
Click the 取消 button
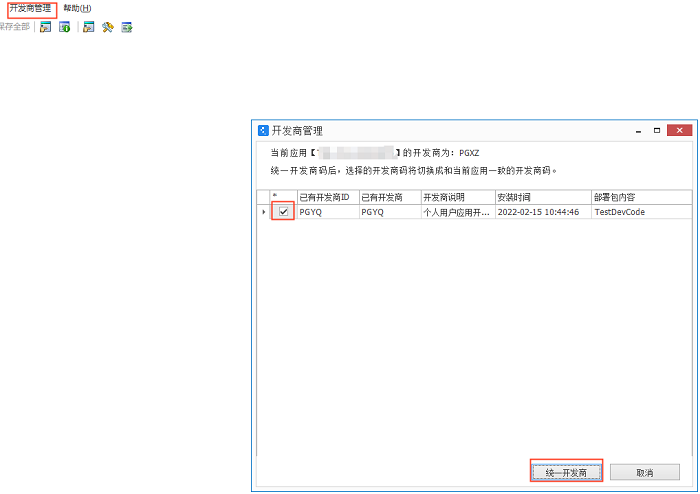click(644, 472)
